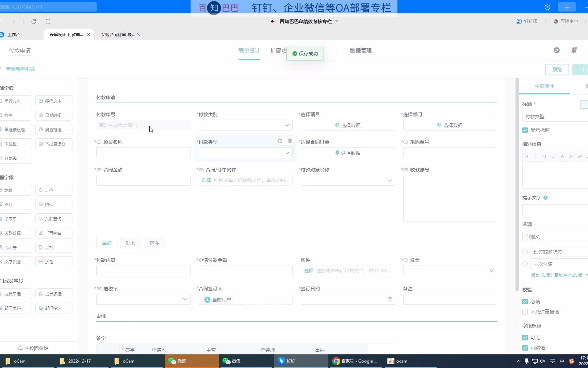Viewport: 588px width, 368px height.
Task: Click the plus button in title bar
Action: [567, 7]
